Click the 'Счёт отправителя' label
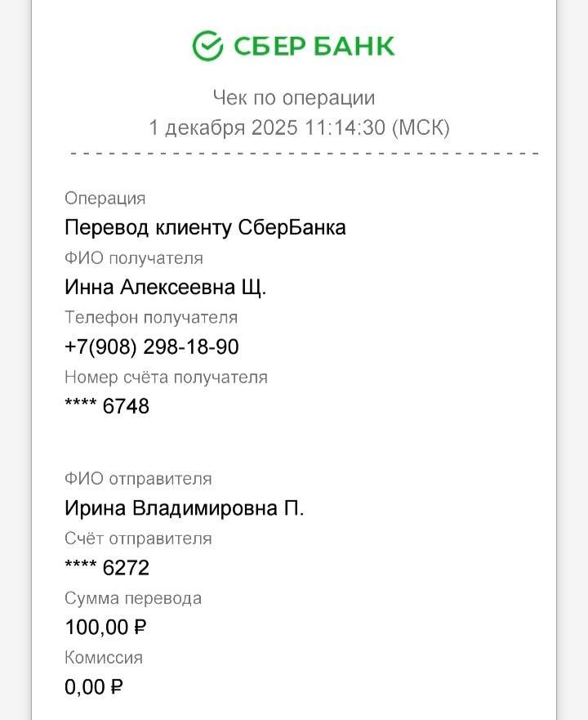Image resolution: width=588 pixels, height=720 pixels. tap(138, 539)
